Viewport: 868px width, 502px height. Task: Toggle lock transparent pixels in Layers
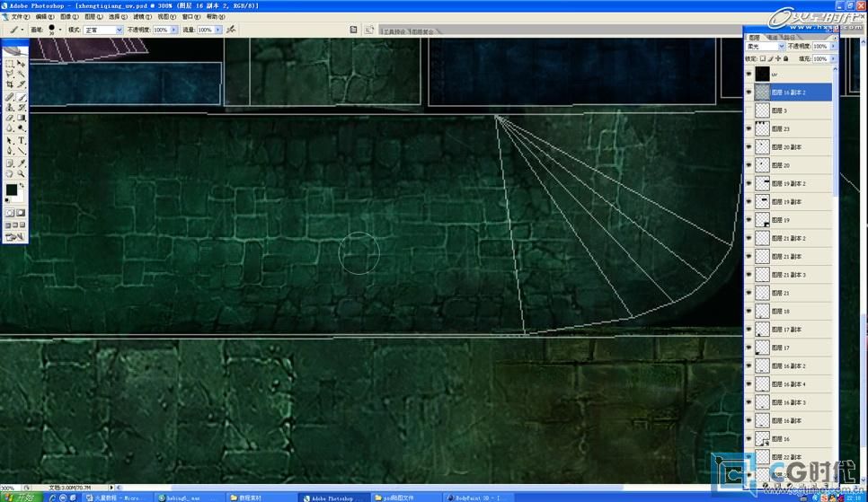pyautogui.click(x=763, y=58)
